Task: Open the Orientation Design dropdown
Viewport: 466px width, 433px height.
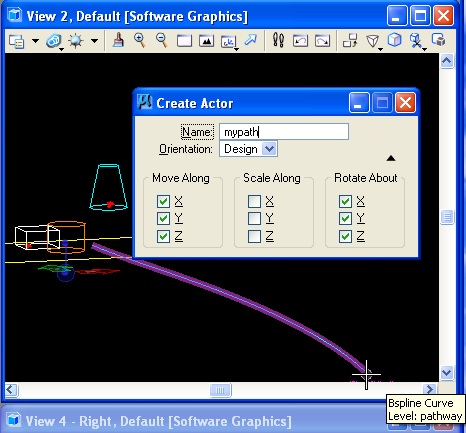Action: tap(269, 149)
